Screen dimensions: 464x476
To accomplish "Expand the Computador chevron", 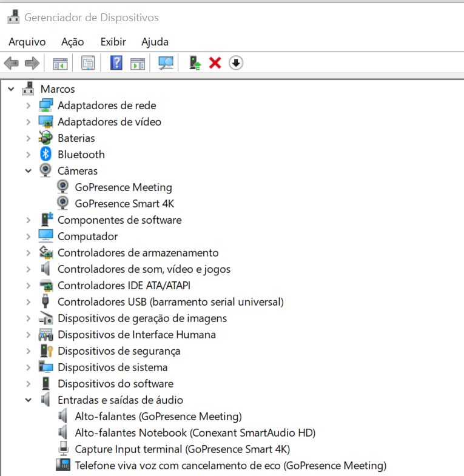I will [x=29, y=236].
